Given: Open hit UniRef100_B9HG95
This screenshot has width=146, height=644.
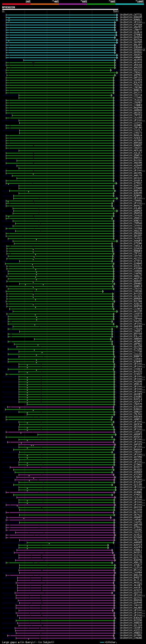Looking at the screenshot, I should tap(131, 17).
